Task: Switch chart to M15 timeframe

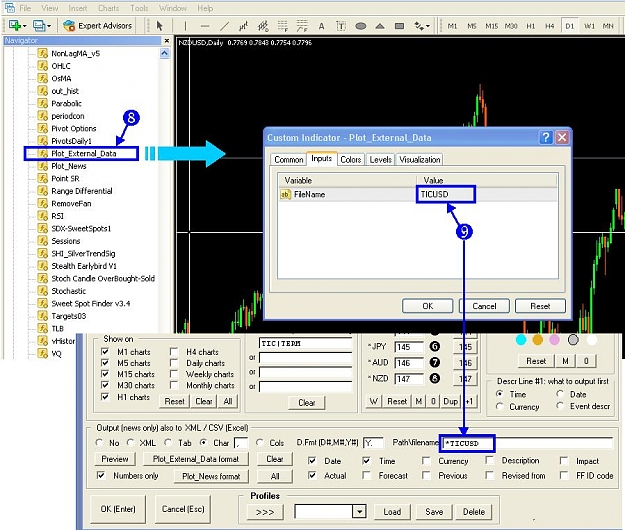Action: click(491, 26)
